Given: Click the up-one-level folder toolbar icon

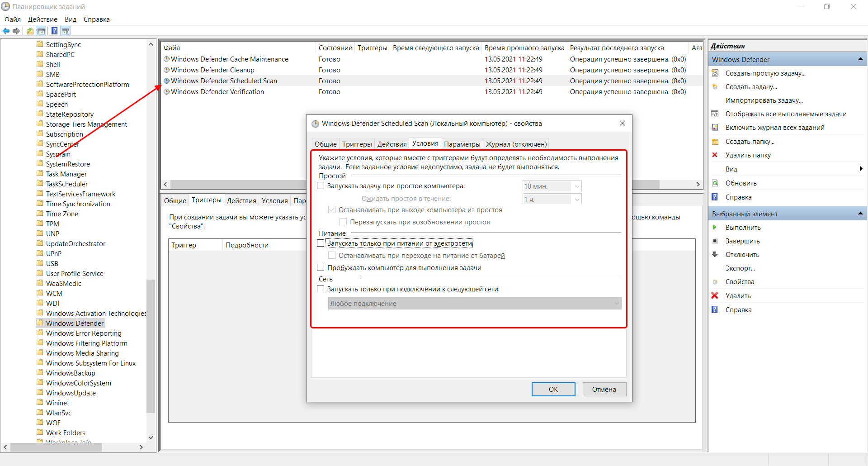Looking at the screenshot, I should point(30,31).
